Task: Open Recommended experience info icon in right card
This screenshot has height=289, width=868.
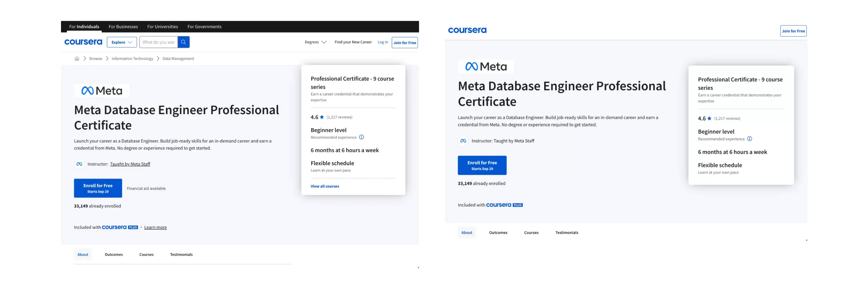Action: pos(749,139)
